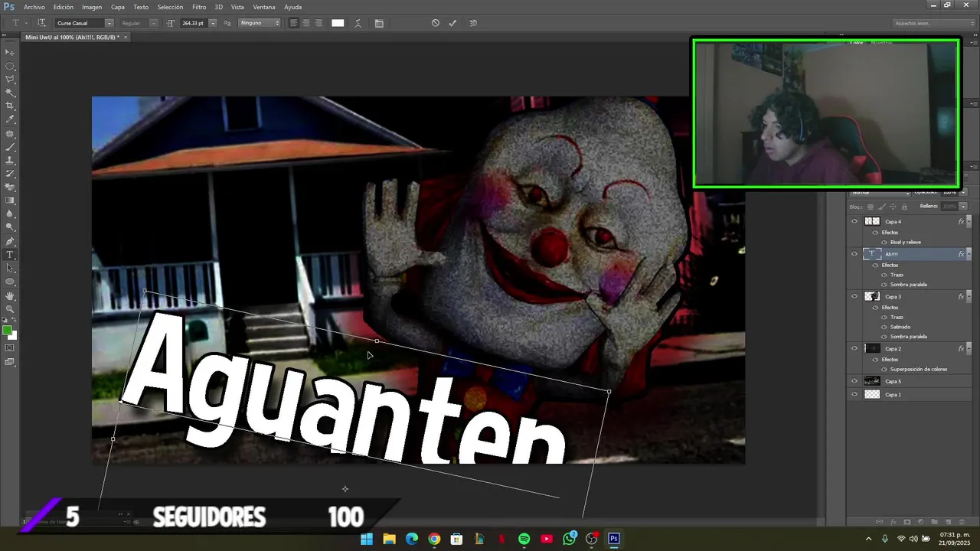Open the Imagen menu

pyautogui.click(x=92, y=7)
